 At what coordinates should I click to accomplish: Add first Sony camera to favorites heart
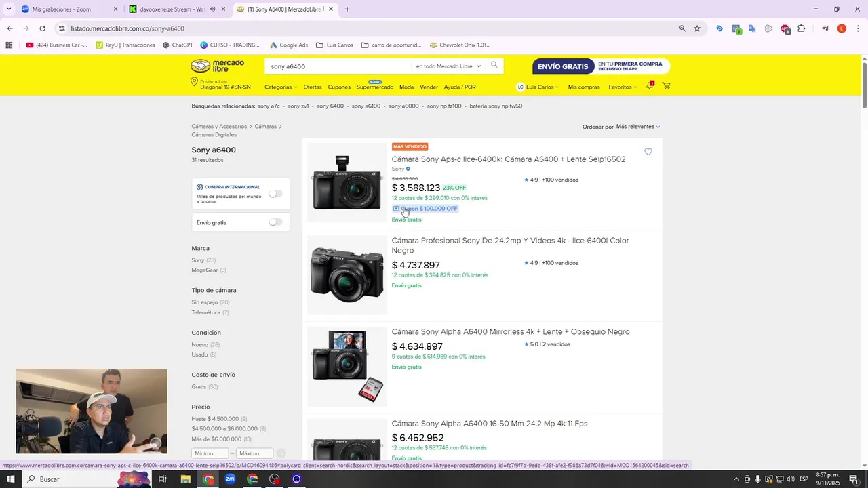(648, 152)
